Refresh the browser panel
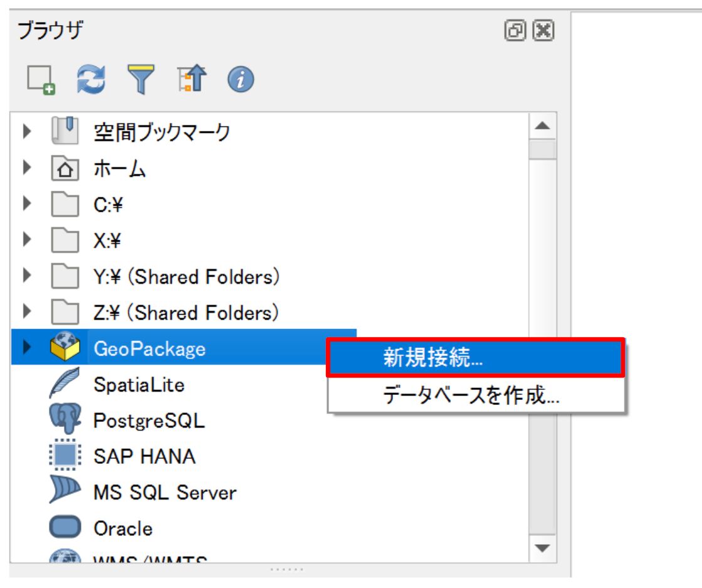 (91, 79)
